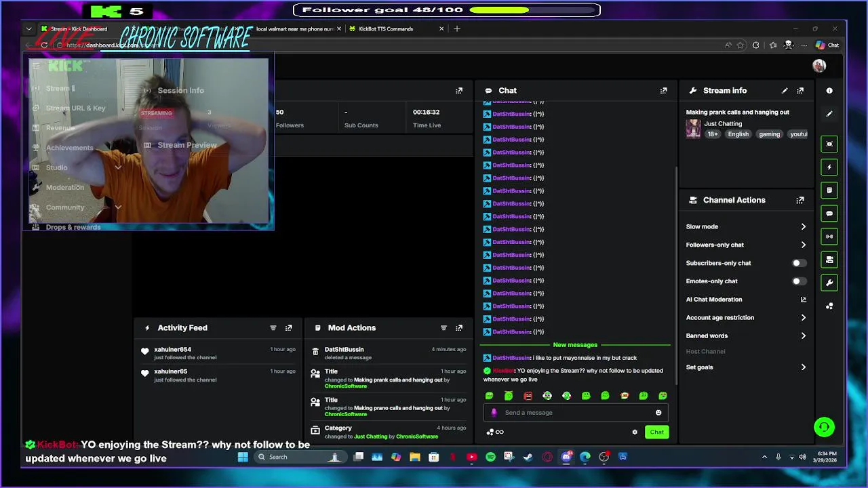This screenshot has height=488, width=868.
Task: Pop out the Chat panel
Action: click(663, 91)
